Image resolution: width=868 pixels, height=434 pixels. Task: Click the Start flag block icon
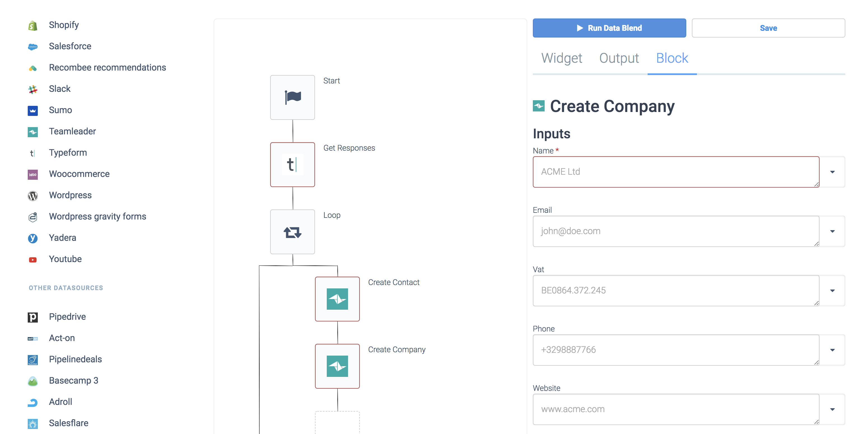(293, 97)
